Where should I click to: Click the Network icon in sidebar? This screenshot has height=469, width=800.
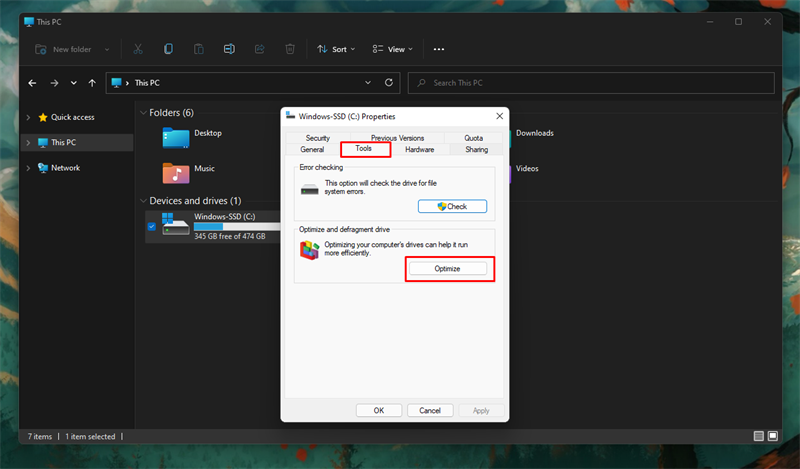[x=43, y=168]
